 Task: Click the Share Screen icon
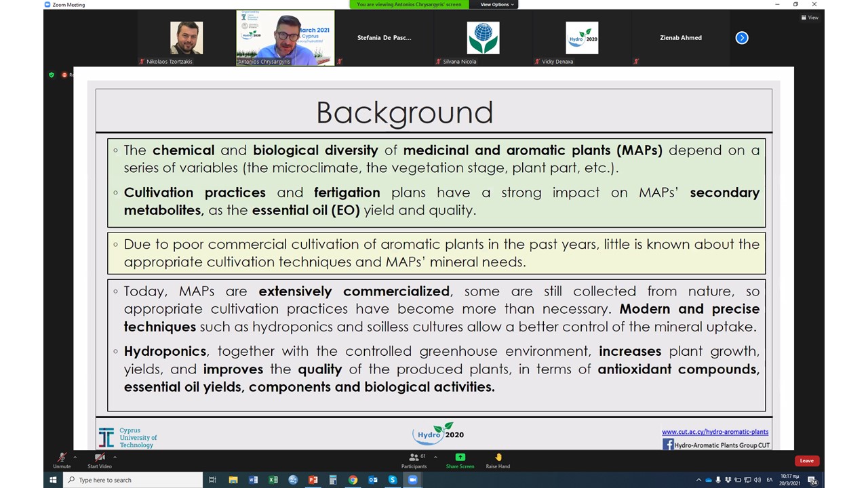pyautogui.click(x=460, y=457)
